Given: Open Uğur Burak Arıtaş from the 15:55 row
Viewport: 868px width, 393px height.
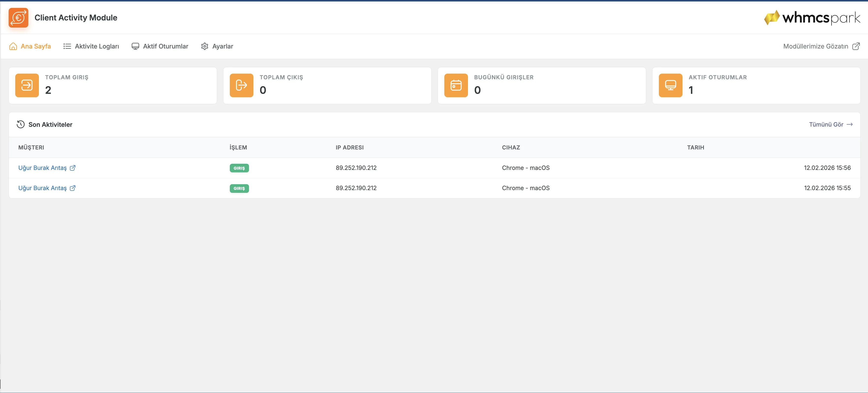Looking at the screenshot, I should (x=43, y=188).
